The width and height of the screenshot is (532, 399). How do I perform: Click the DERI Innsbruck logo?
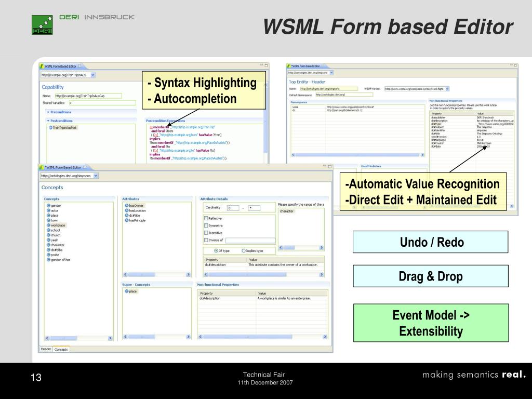(42, 24)
